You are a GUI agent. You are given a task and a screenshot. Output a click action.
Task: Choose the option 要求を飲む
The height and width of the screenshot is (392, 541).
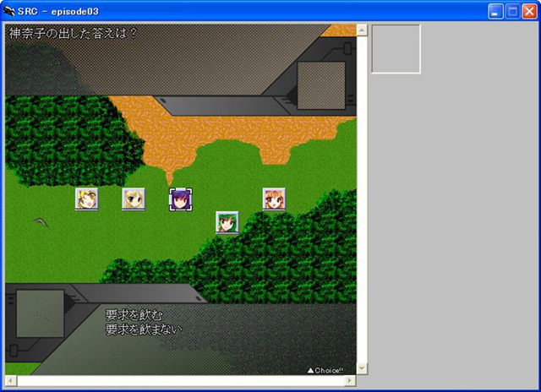[x=134, y=315]
